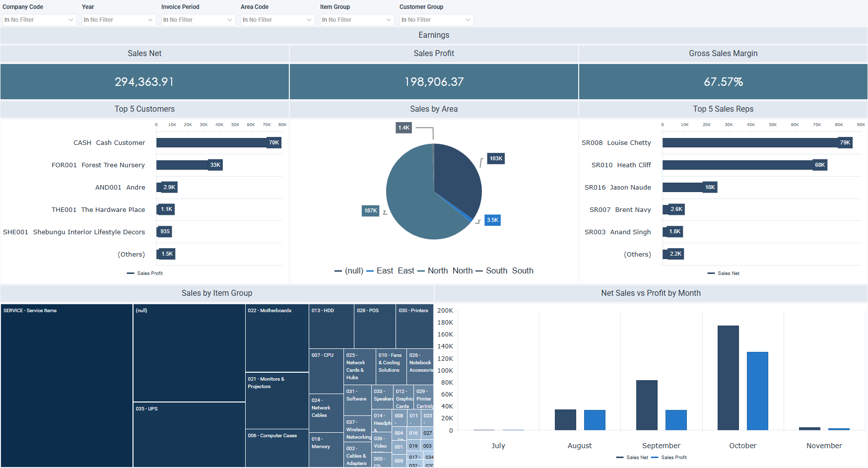Viewport: 868px width, 468px height.
Task: Select the 024 - Network Cables tile
Action: coord(327,413)
